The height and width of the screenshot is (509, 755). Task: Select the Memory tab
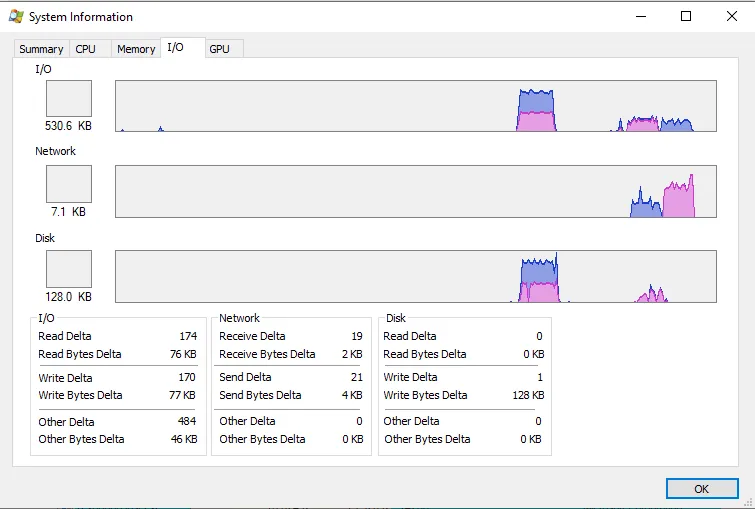tap(136, 49)
